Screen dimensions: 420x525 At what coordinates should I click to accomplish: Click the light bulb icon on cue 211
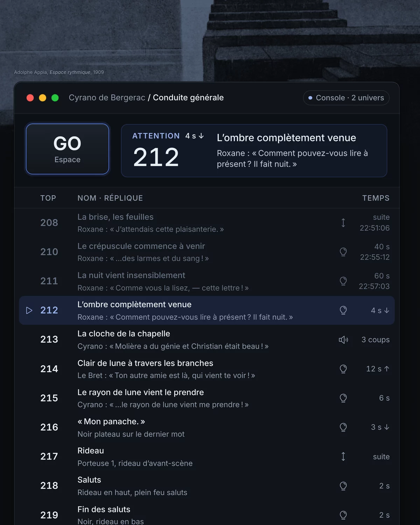[x=343, y=281]
